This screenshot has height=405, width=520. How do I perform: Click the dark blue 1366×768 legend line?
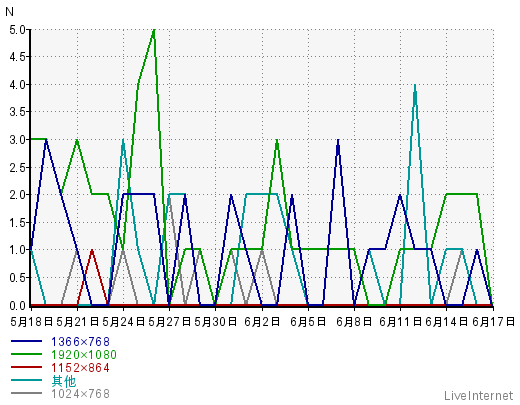[27, 341]
